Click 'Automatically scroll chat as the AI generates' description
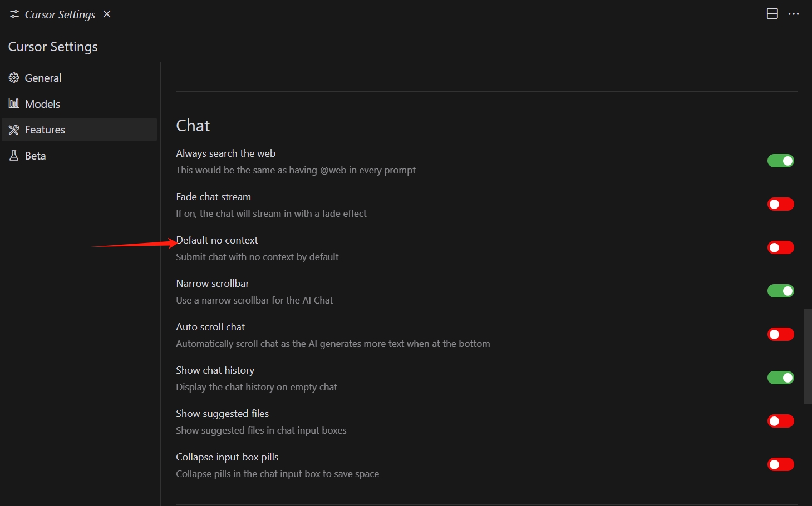 (333, 344)
